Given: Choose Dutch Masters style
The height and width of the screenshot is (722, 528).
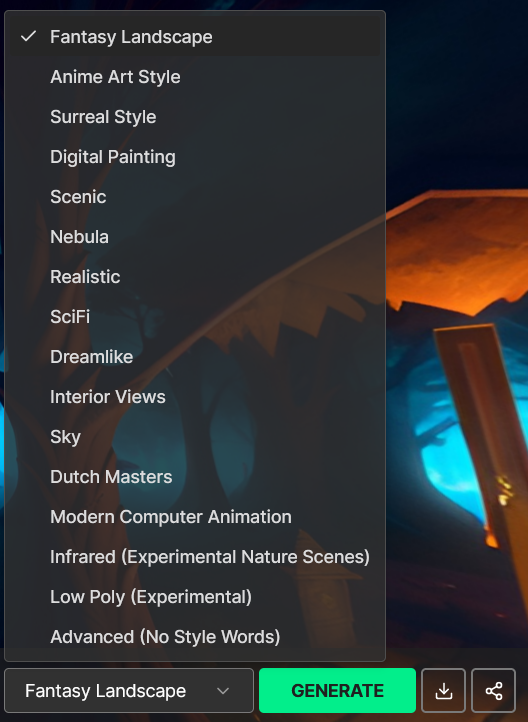Looking at the screenshot, I should tap(195, 477).
